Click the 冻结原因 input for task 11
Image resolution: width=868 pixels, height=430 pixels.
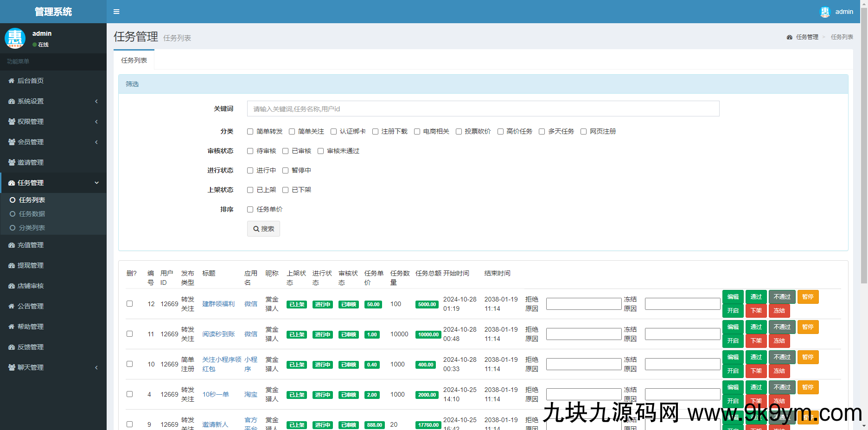(x=683, y=334)
